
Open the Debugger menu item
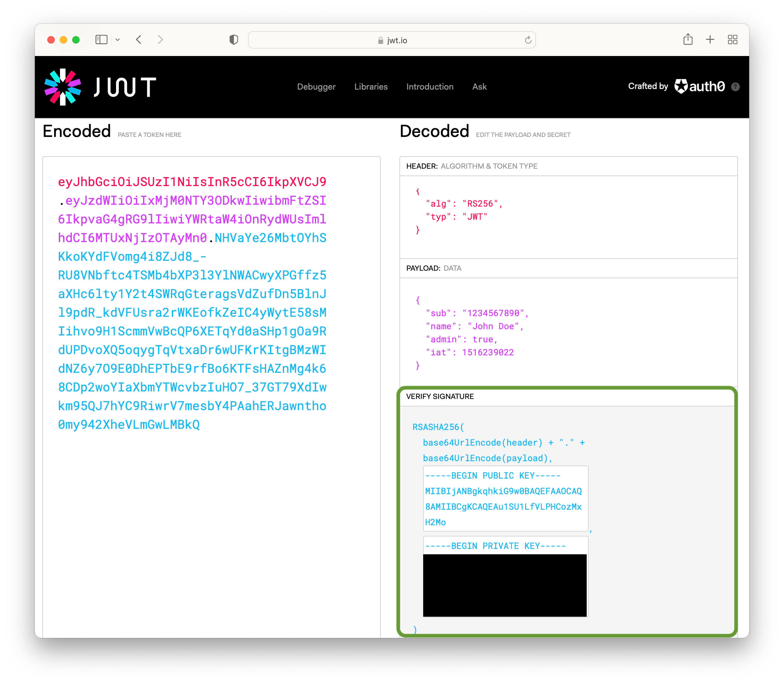pos(316,87)
